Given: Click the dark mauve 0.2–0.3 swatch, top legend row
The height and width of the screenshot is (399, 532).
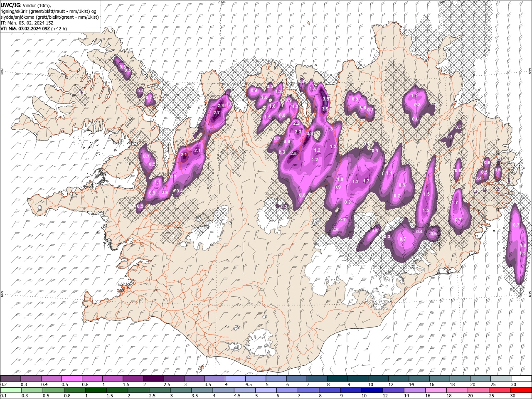Looking at the screenshot, I should [x=10, y=379].
